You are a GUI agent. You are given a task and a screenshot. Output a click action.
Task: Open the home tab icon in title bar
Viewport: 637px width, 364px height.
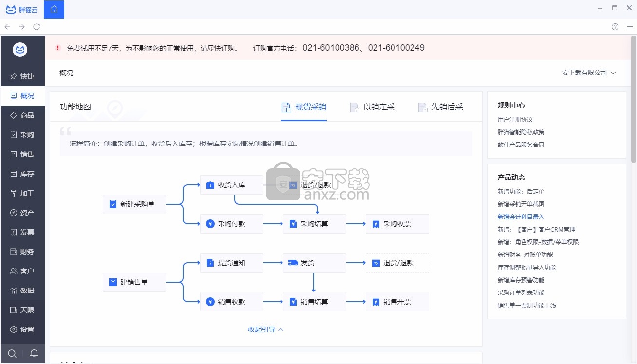click(x=54, y=9)
